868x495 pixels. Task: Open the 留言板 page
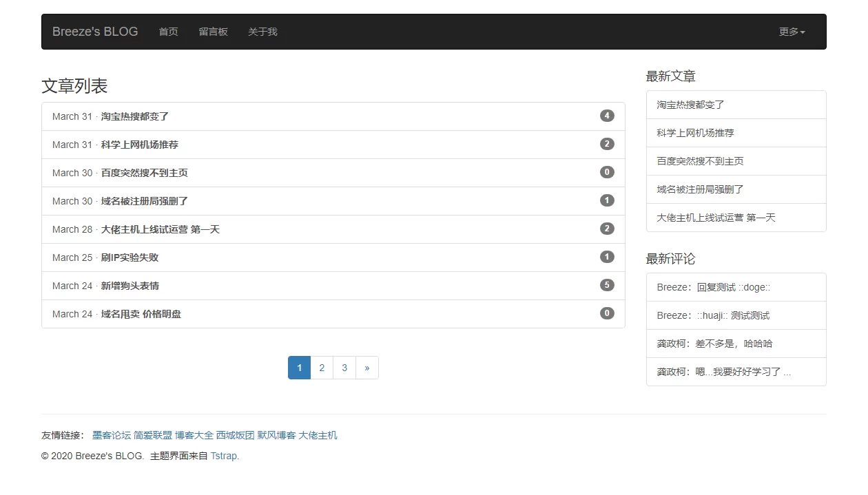(x=213, y=32)
